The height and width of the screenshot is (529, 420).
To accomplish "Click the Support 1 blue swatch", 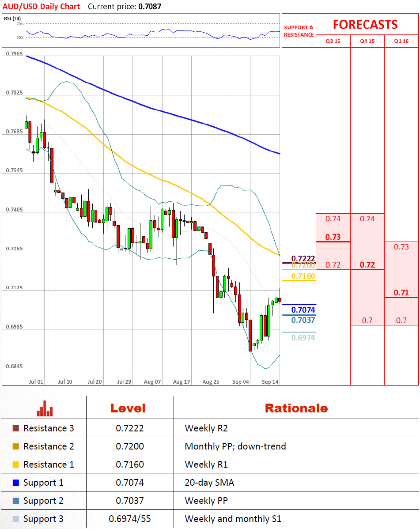I will point(15,483).
